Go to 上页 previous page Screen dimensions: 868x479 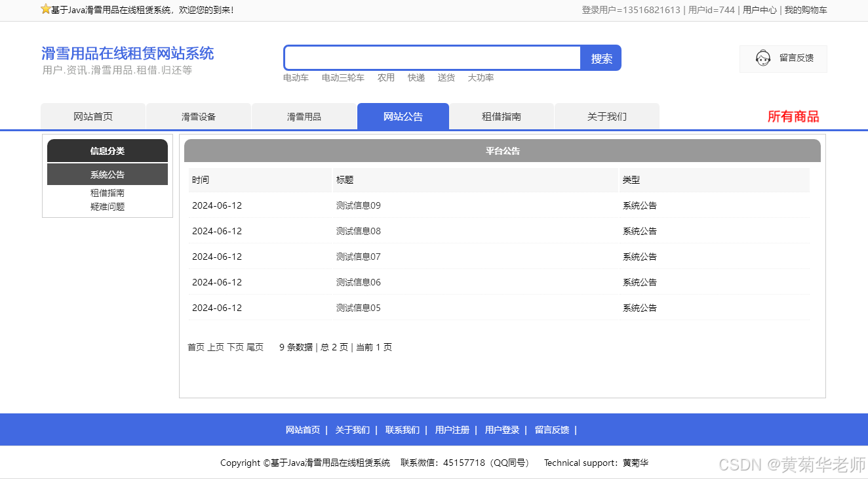click(x=216, y=347)
